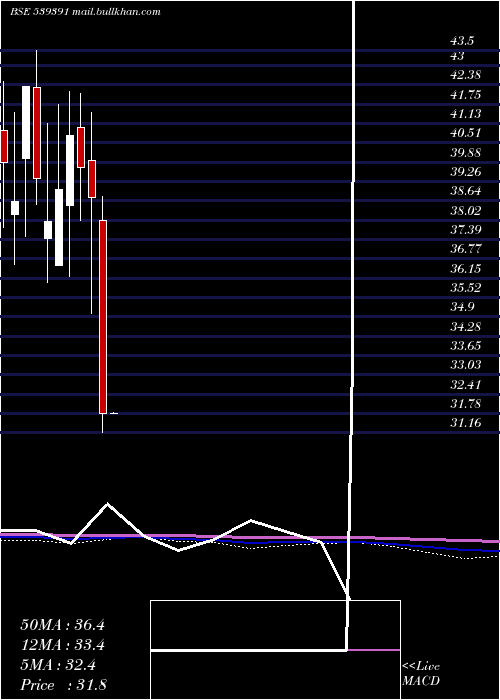Click the 39.88 price axis label
This screenshot has width=500, height=700.
[x=466, y=153]
